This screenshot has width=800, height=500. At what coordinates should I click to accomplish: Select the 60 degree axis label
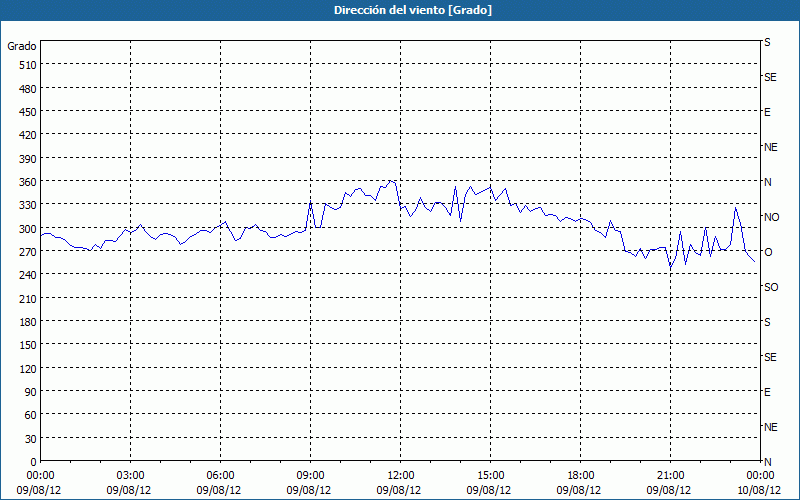pyautogui.click(x=31, y=415)
